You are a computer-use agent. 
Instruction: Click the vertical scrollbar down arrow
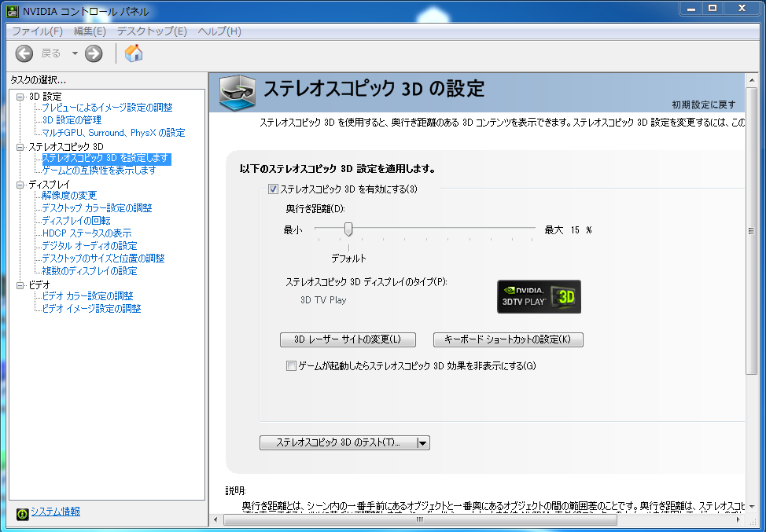tap(751, 507)
